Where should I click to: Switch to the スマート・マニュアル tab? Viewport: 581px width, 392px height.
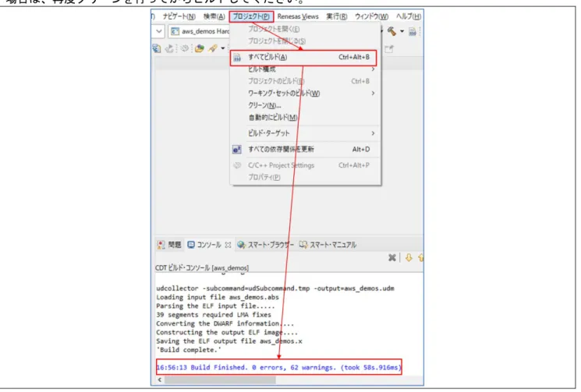coord(328,245)
